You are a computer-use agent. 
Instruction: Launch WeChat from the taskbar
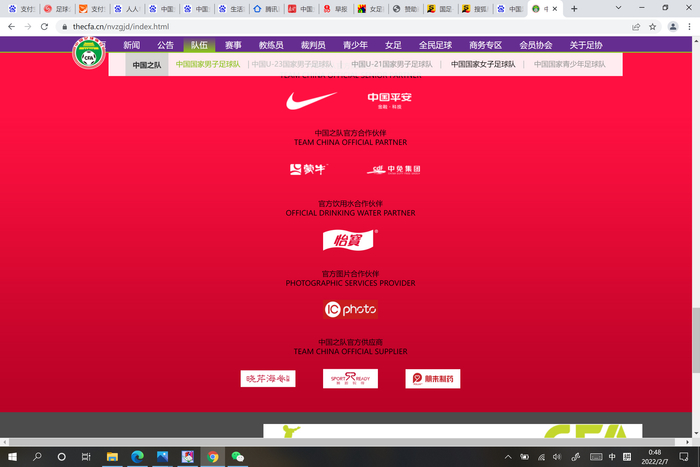point(238,457)
